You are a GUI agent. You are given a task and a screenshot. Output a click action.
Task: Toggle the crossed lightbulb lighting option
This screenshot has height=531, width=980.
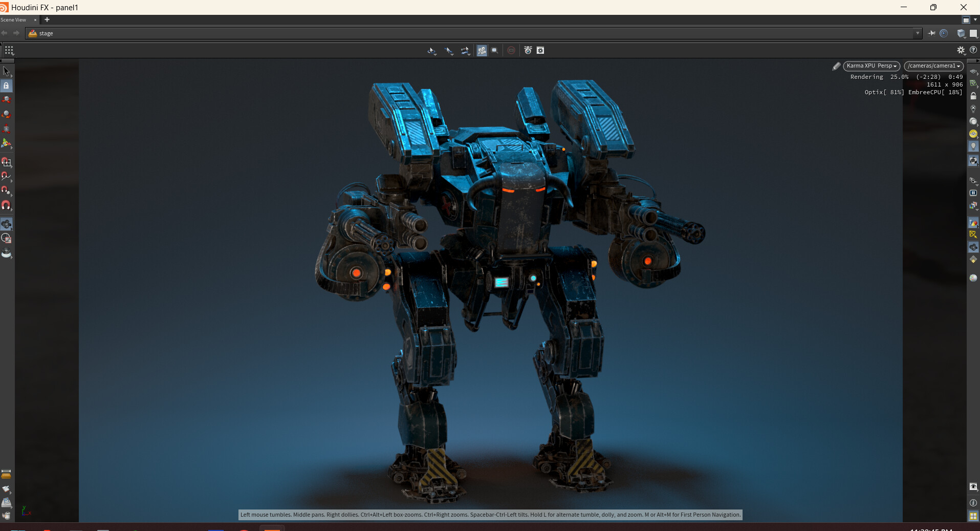(973, 109)
